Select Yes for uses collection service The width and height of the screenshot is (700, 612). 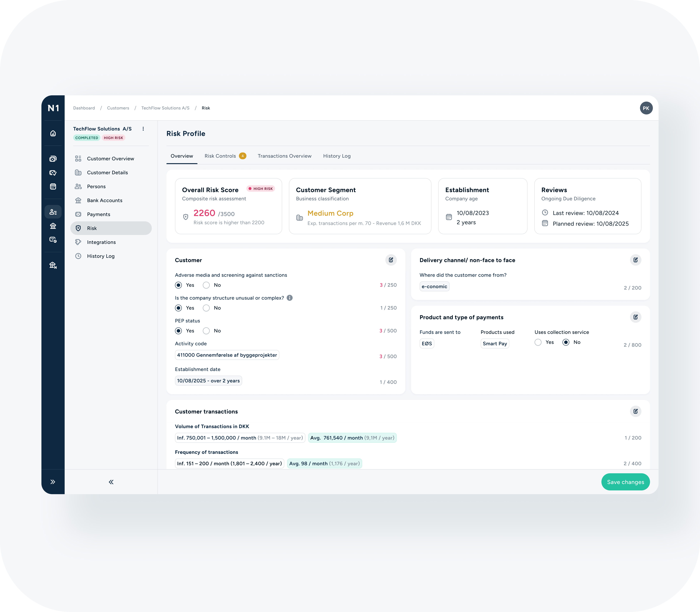point(538,342)
